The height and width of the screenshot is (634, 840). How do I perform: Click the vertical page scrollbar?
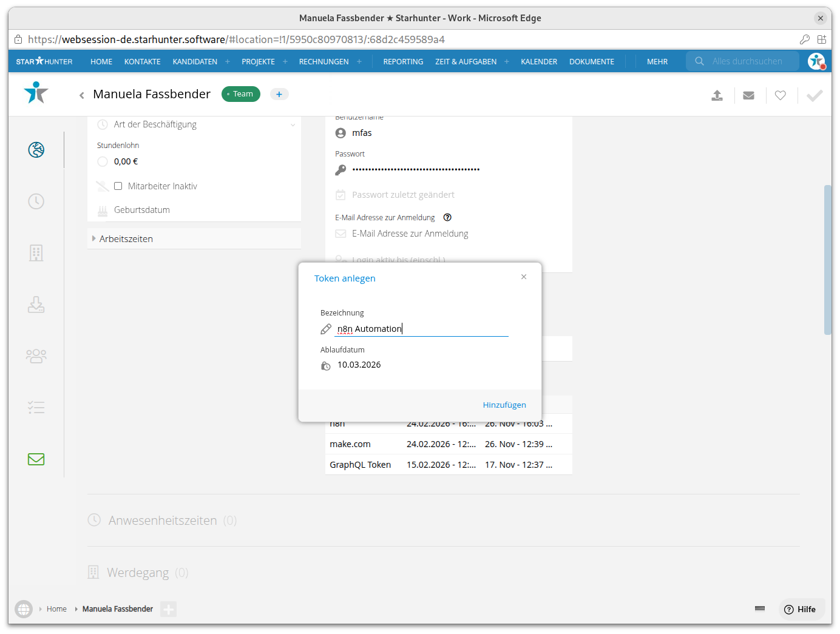coord(827,260)
